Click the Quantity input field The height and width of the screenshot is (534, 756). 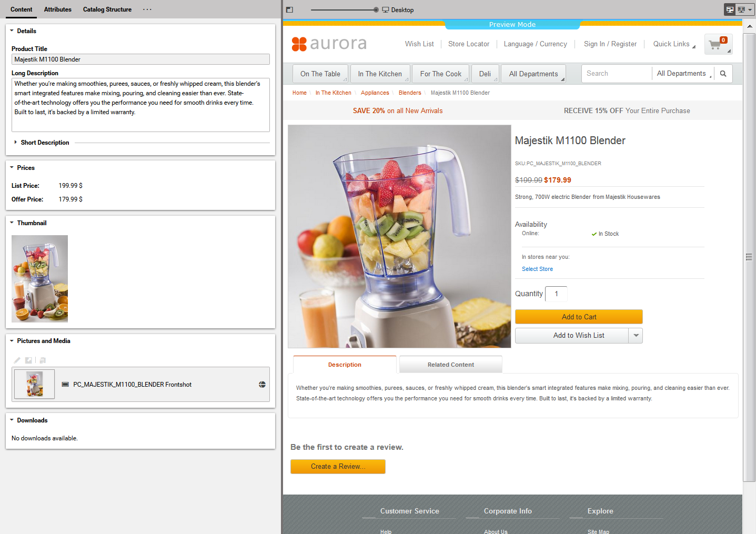556,294
